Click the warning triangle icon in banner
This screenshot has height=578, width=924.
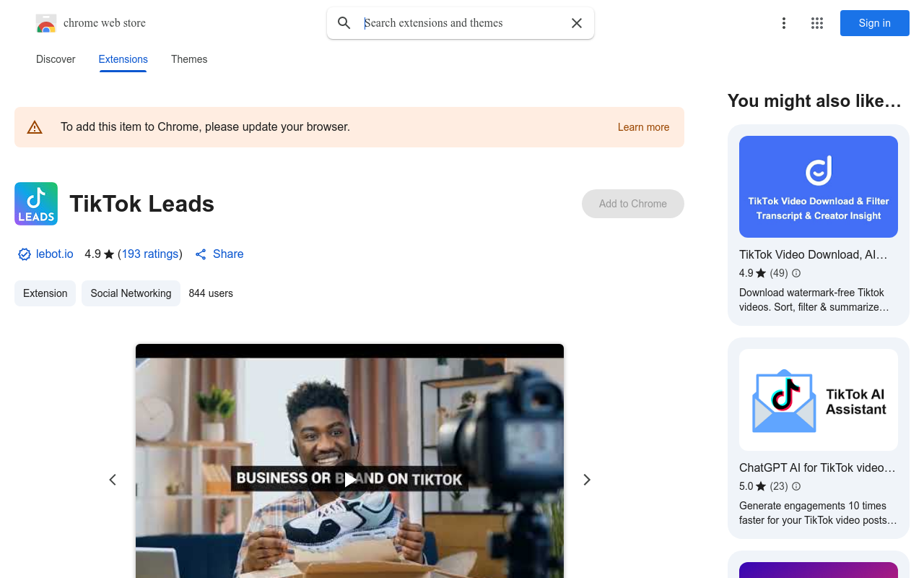pyautogui.click(x=35, y=127)
